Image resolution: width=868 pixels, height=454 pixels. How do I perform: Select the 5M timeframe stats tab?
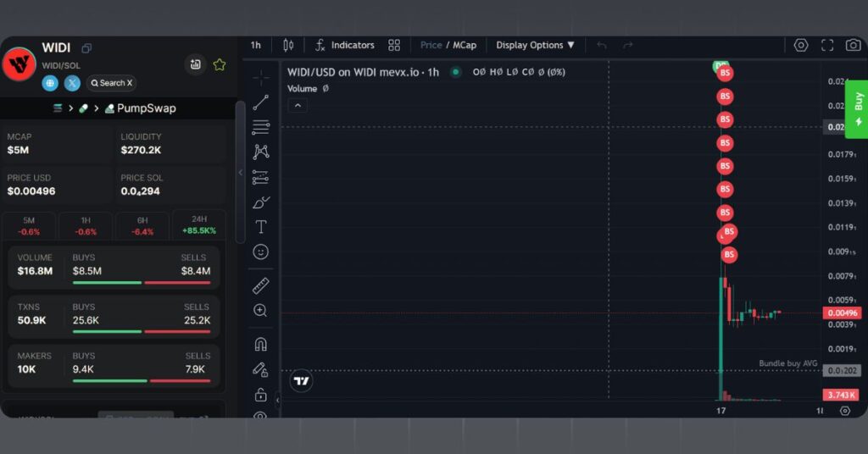point(29,225)
